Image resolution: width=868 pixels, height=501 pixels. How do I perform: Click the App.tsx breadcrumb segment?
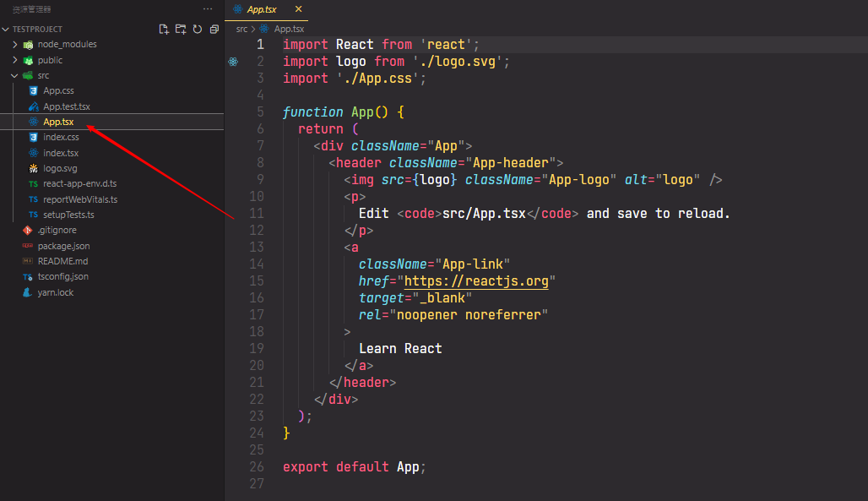pos(289,29)
